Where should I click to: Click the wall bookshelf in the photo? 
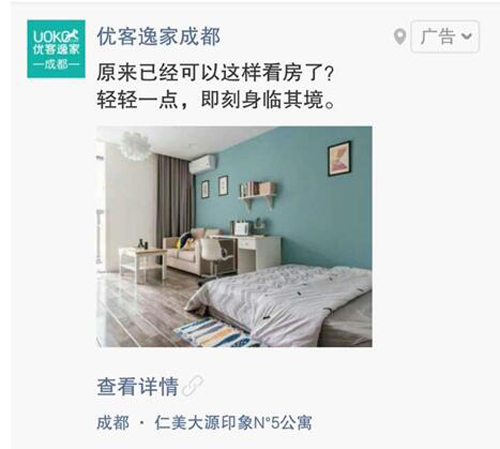click(257, 195)
